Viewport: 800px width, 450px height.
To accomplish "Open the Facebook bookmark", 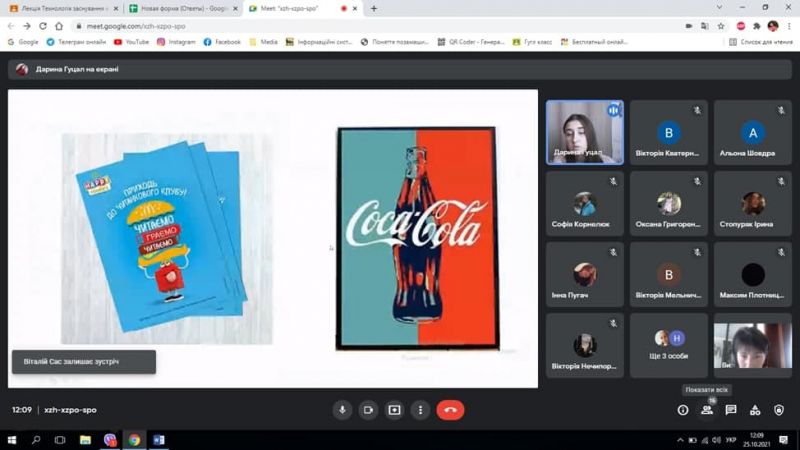I will 222,42.
